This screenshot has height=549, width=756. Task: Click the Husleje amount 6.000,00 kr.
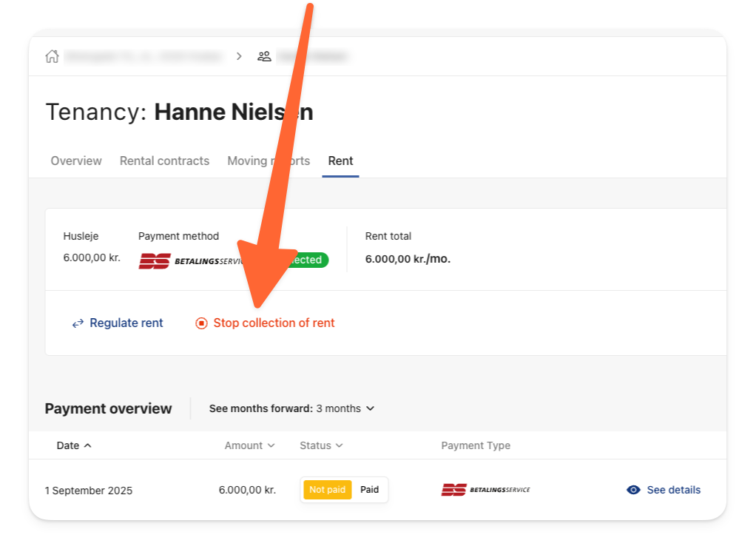click(92, 257)
